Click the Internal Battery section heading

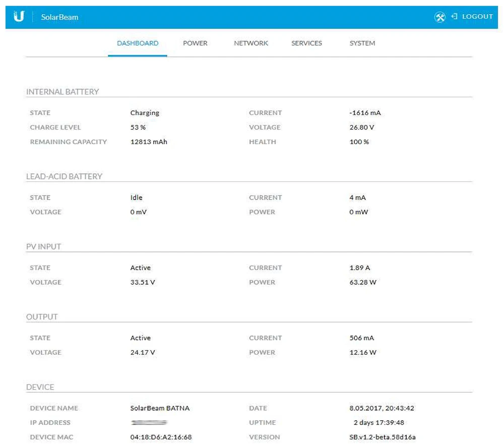tap(62, 92)
